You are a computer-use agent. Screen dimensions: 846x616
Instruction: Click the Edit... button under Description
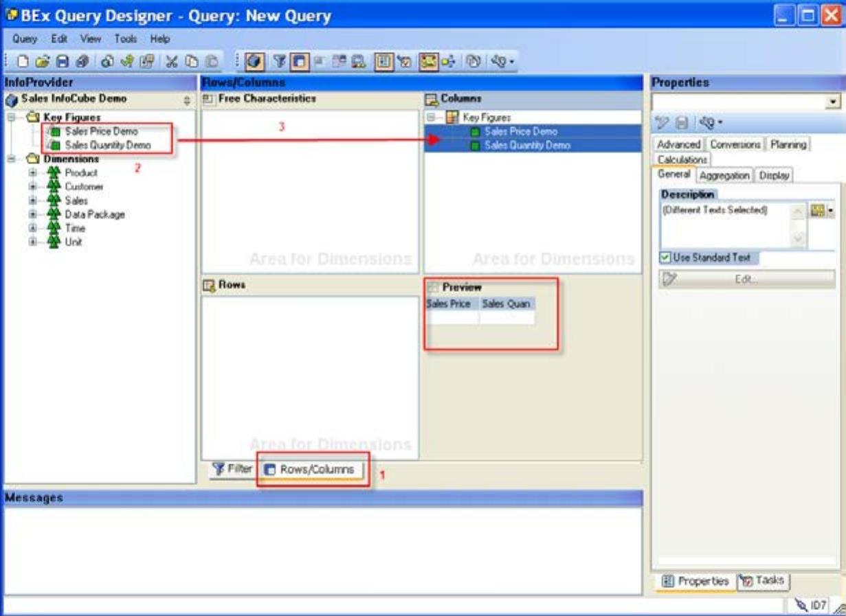pos(747,280)
